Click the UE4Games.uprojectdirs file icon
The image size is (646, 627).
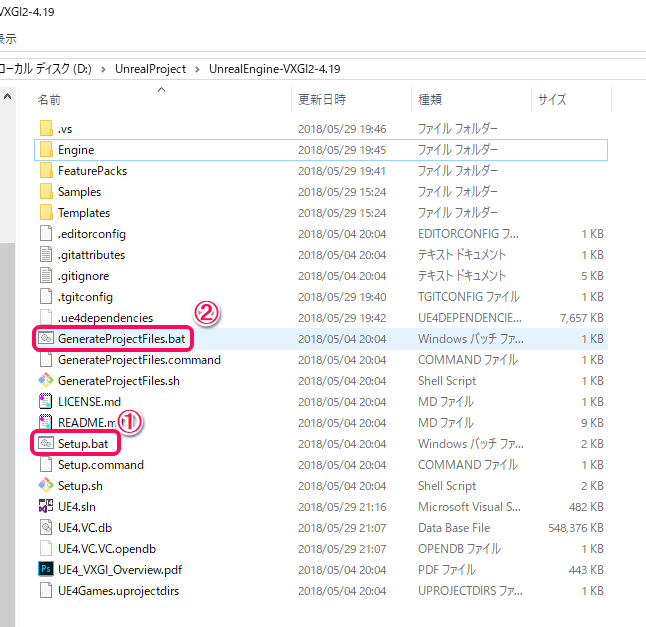point(46,591)
